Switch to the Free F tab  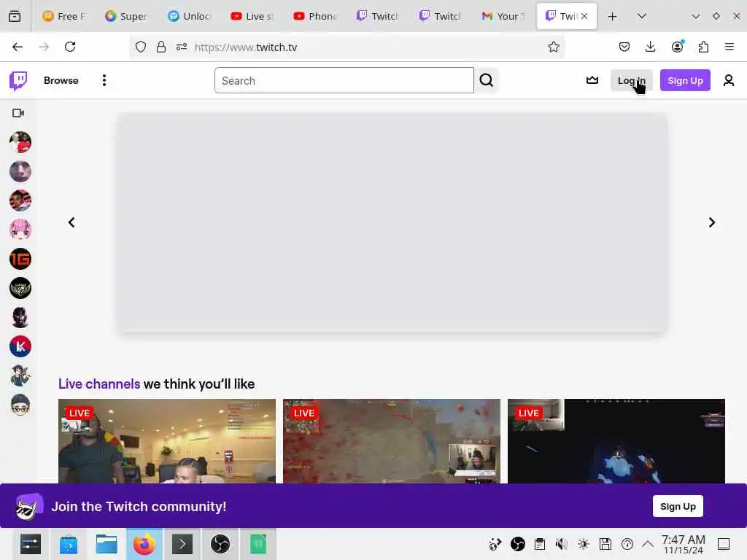[x=64, y=16]
